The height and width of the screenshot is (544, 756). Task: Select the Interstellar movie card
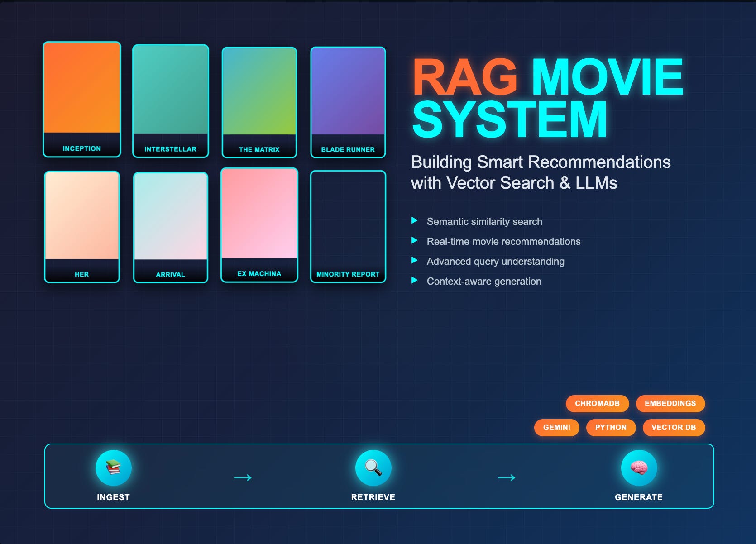(171, 101)
